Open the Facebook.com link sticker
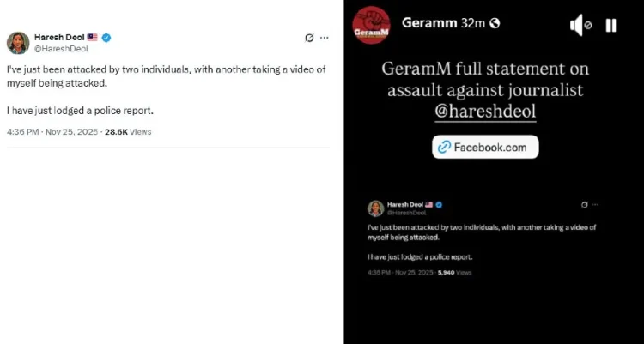This screenshot has width=644, height=344. click(485, 147)
